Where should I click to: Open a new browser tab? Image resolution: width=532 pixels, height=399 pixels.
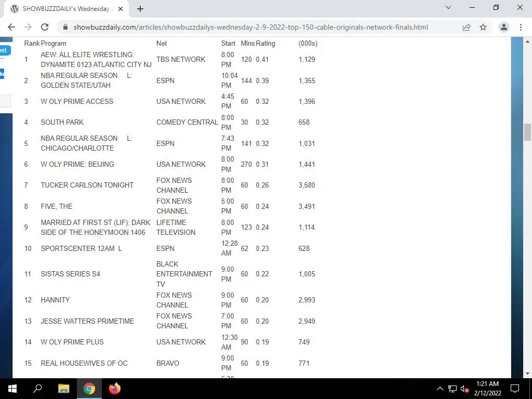140,9
